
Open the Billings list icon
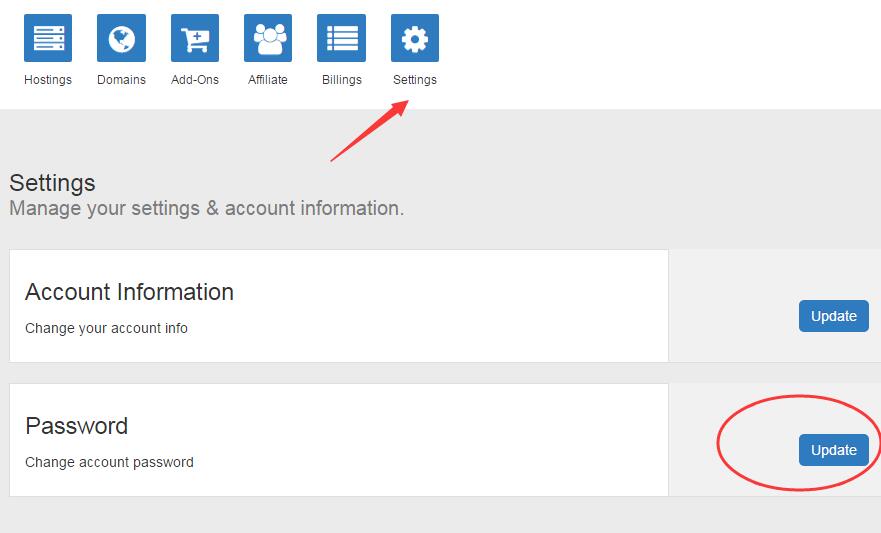coord(342,38)
